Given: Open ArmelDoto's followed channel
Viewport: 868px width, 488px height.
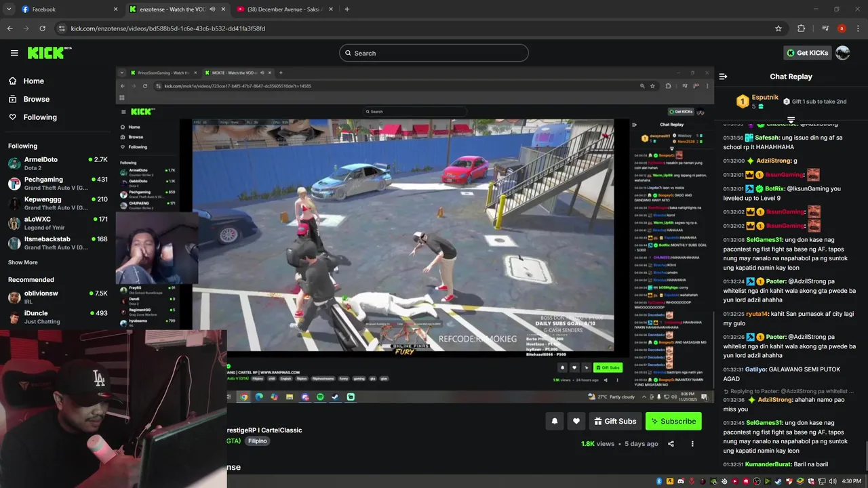Looking at the screenshot, I should (58, 163).
